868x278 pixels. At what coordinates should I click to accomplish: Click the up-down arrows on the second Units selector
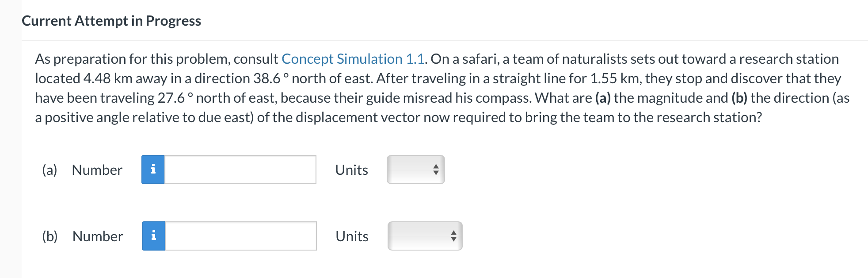point(453,236)
